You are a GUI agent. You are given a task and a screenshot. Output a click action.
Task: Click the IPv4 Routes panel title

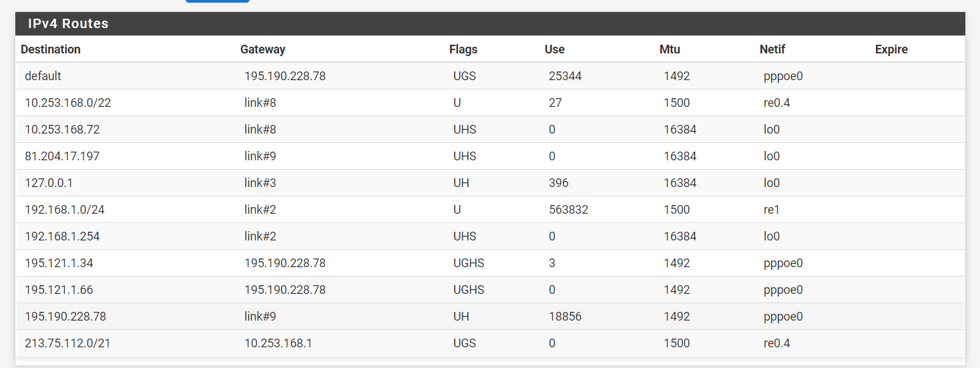(68, 24)
